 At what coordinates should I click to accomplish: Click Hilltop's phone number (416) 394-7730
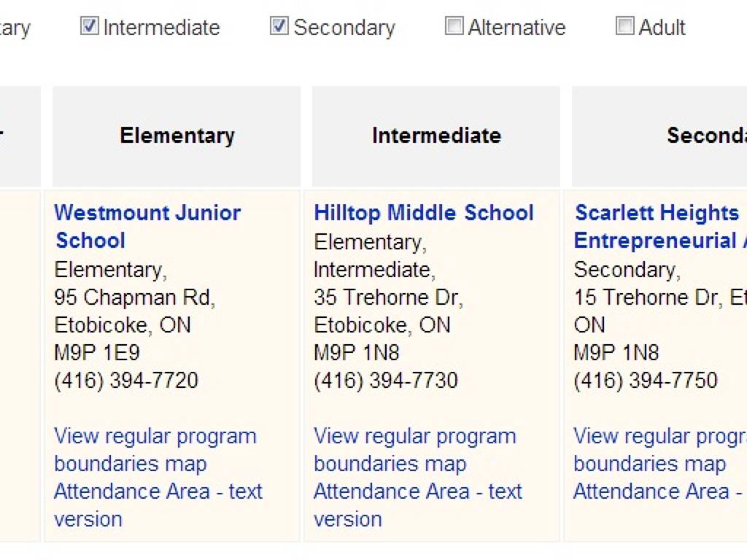click(386, 381)
